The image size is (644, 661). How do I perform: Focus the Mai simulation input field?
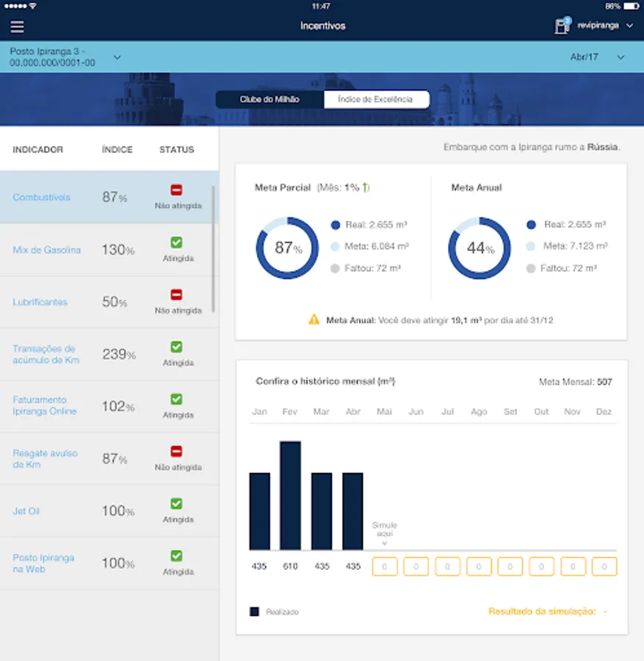(x=384, y=566)
